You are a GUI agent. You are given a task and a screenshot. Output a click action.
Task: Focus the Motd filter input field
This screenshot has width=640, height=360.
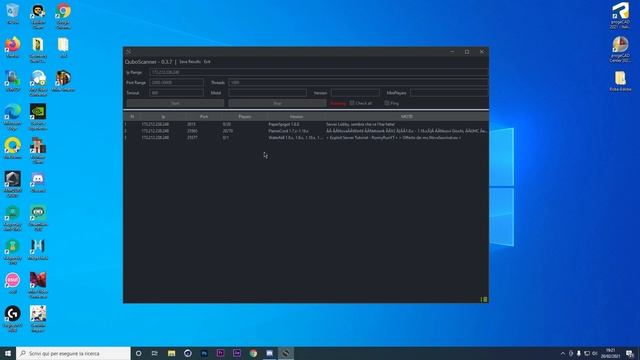click(267, 93)
